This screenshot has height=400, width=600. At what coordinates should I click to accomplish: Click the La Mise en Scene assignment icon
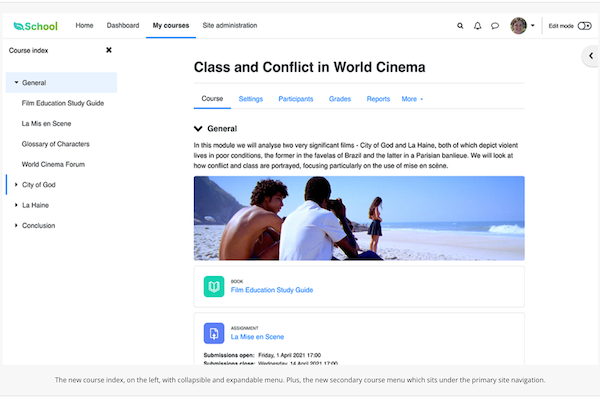[x=214, y=333]
